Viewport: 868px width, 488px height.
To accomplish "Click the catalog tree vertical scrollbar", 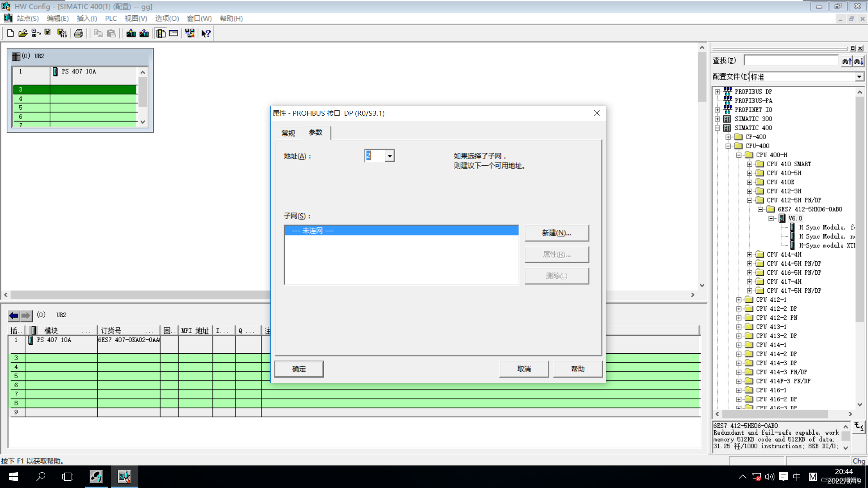I will (x=860, y=249).
